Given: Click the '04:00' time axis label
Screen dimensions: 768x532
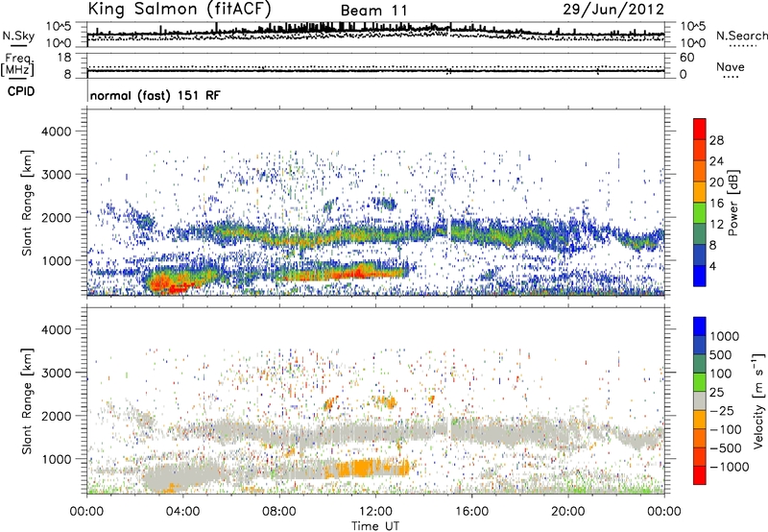Looking at the screenshot, I should (x=182, y=512).
